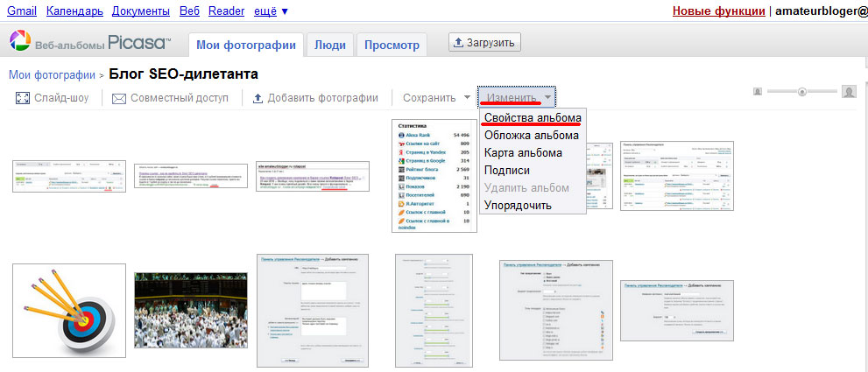Open the Документы link
The image size is (868, 372).
(141, 11)
